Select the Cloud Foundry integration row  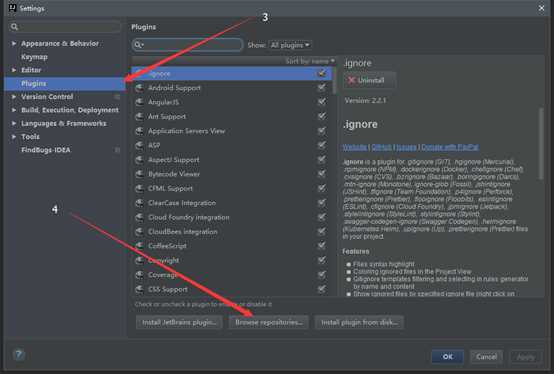point(232,217)
